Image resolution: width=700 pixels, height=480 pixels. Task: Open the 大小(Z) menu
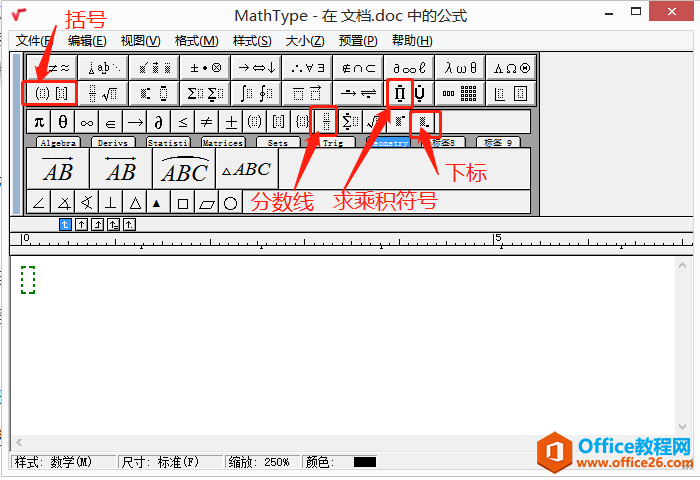click(x=305, y=41)
